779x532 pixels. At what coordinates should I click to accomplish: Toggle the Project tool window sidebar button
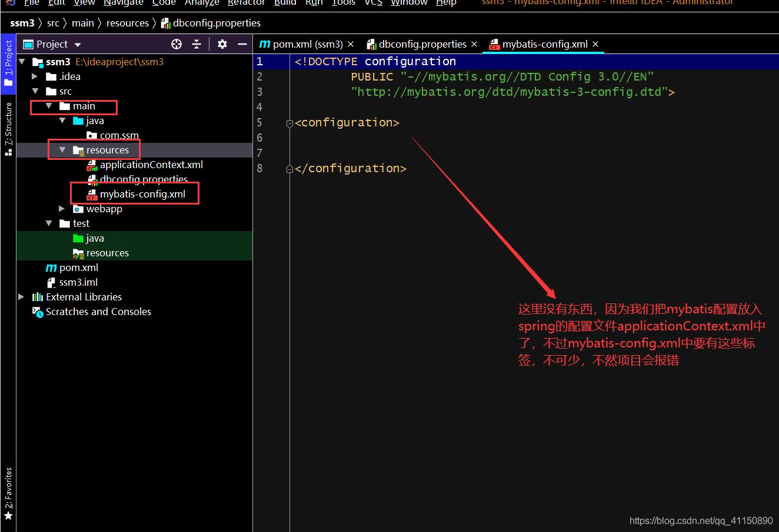click(8, 62)
